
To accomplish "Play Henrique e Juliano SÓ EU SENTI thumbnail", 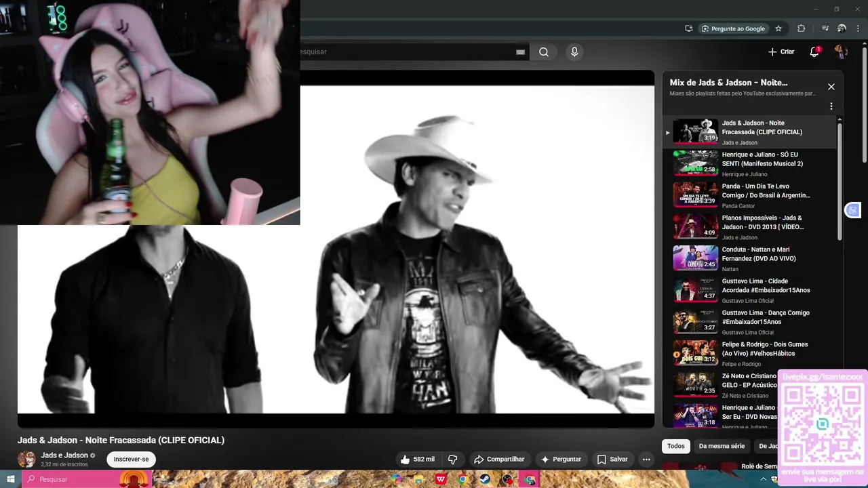I will pos(695,163).
